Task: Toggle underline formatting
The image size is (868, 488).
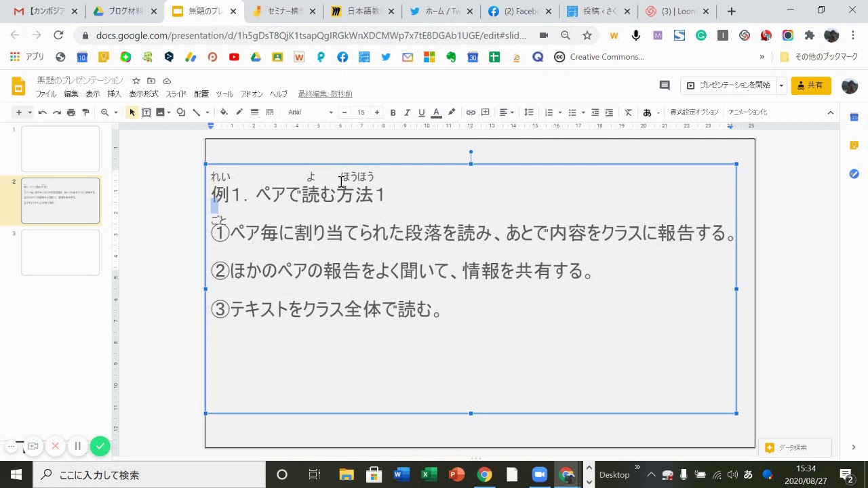Action: pyautogui.click(x=421, y=113)
